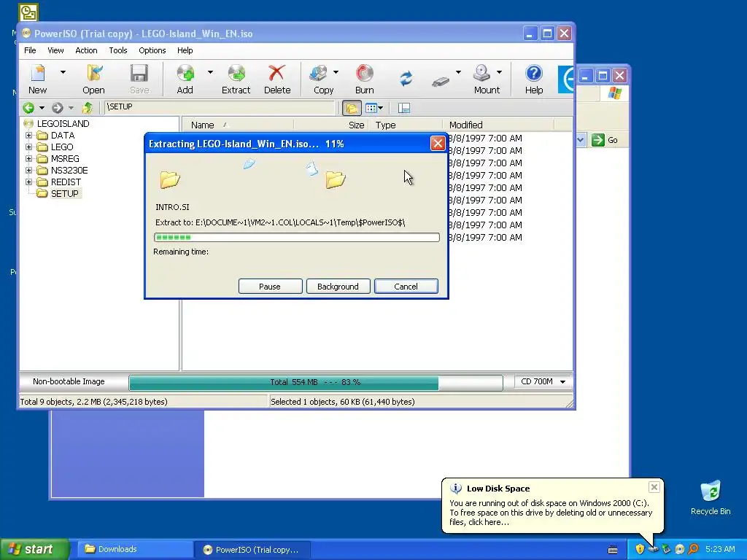
Task: Select the SETUP folder in tree
Action: pyautogui.click(x=64, y=194)
